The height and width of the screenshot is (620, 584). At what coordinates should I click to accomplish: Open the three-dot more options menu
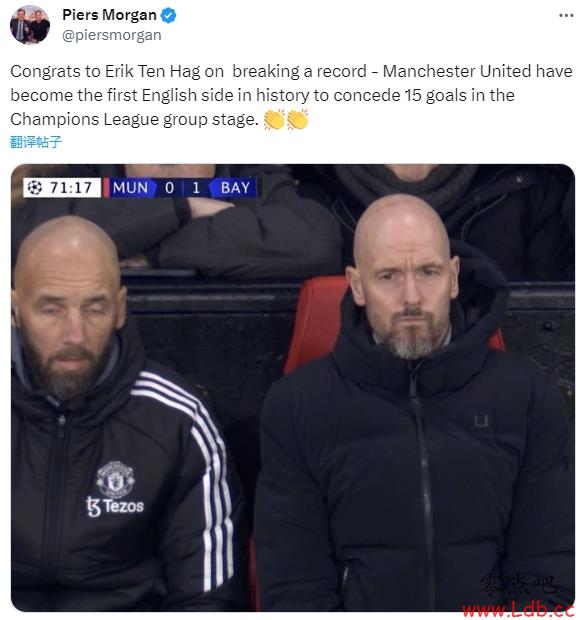coord(566,15)
